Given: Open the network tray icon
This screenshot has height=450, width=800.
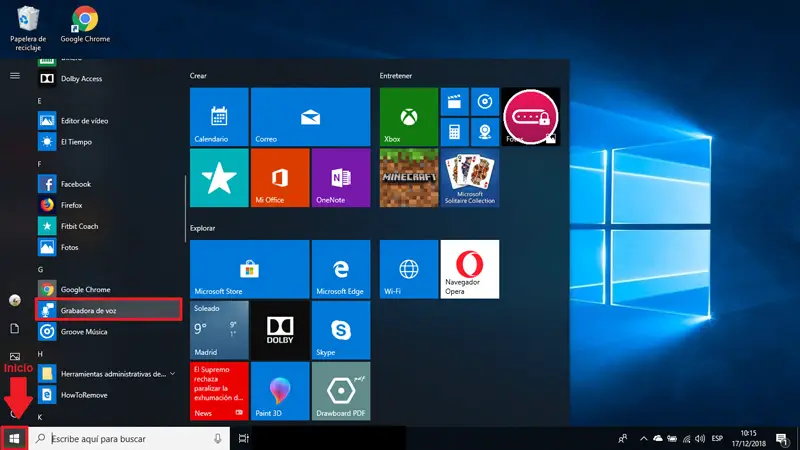Looking at the screenshot, I should [686, 438].
